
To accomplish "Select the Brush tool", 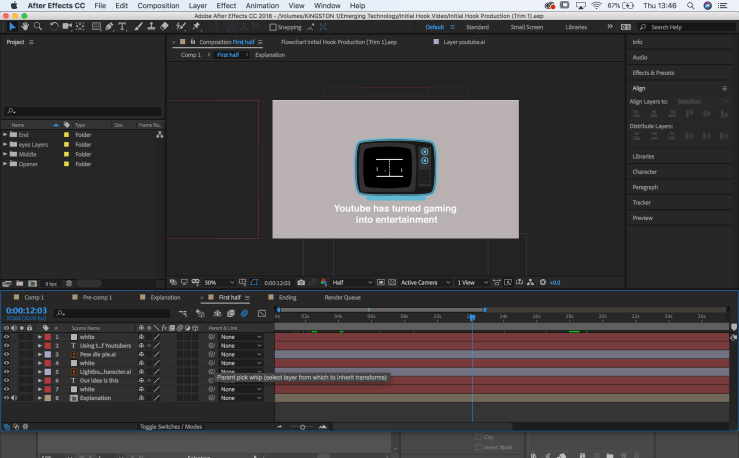I will (139, 27).
